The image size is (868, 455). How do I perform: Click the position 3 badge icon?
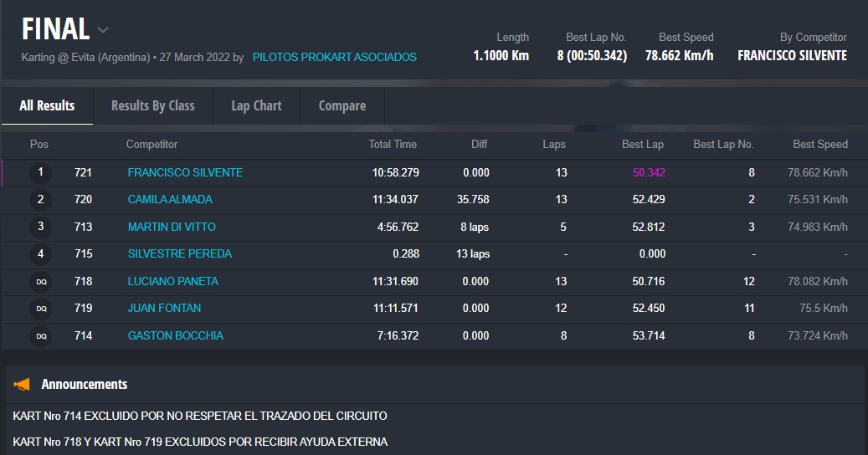coord(40,227)
